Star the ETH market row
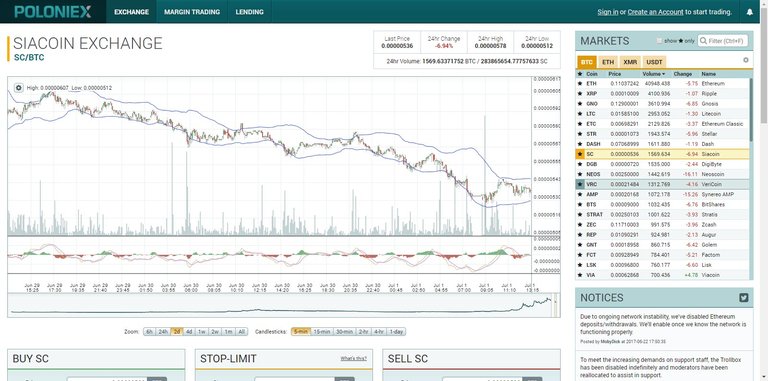 (580, 83)
